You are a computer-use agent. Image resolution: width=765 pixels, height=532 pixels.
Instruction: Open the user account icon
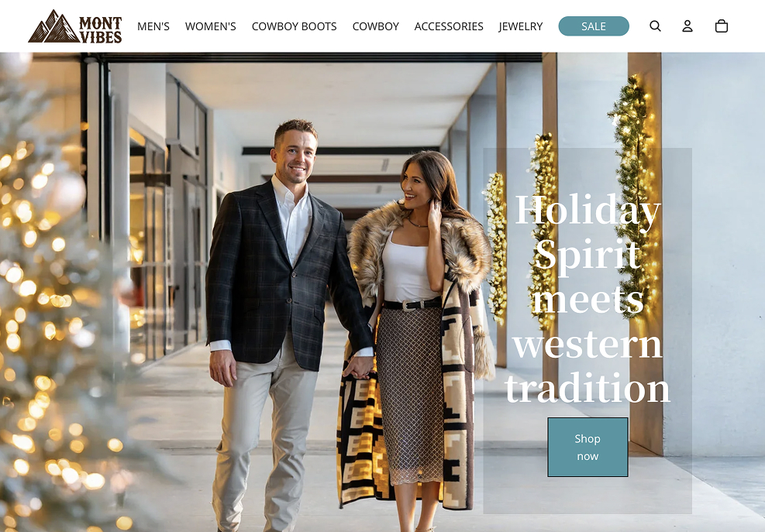[x=687, y=26]
